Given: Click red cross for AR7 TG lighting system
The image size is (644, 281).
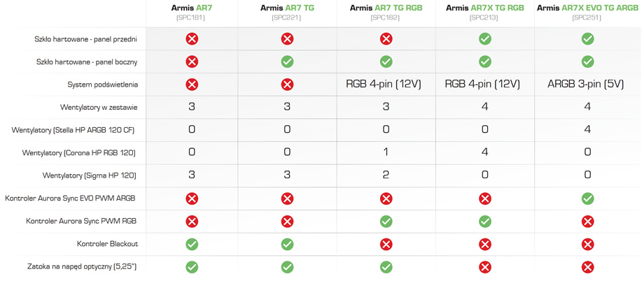Looking at the screenshot, I should 287,85.
